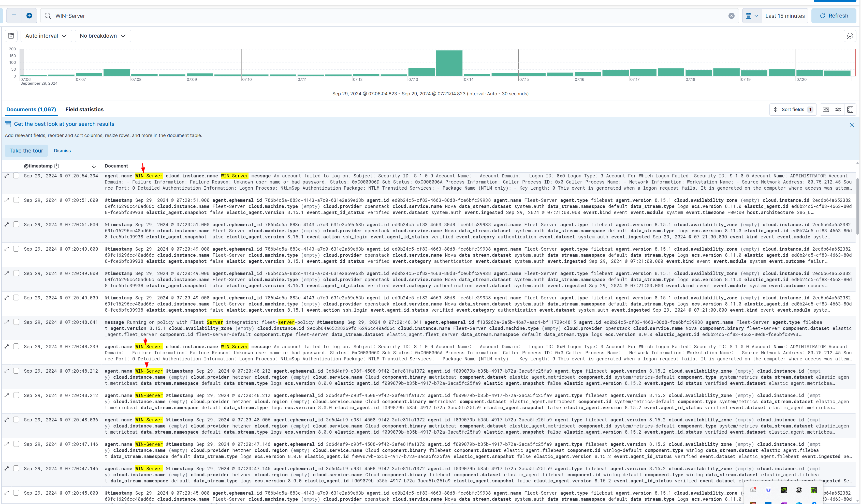861x504 pixels.
Task: Open the chart edit visualization icon
Action: tap(850, 36)
